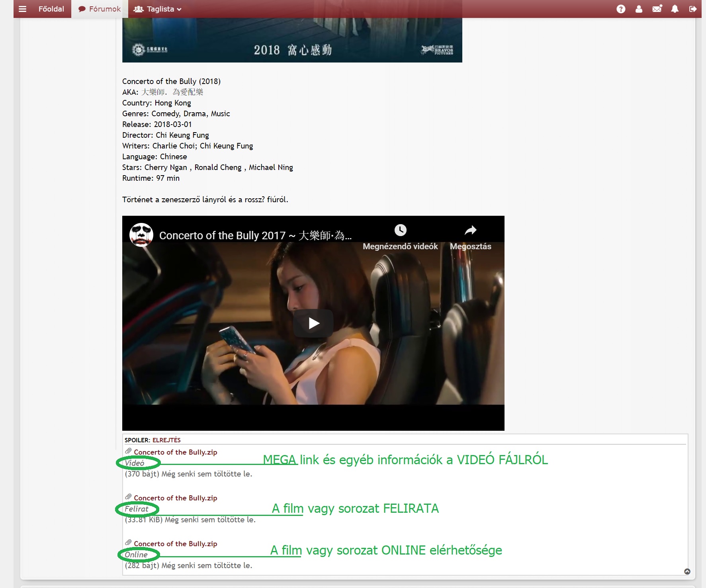Open the YouTube channel avatar
The width and height of the screenshot is (706, 588).
coord(141,235)
